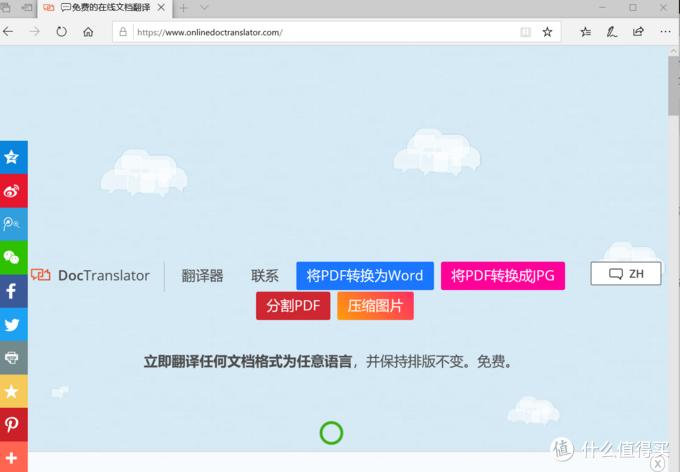
Task: Open the 翻译器 menu item
Action: click(x=202, y=276)
